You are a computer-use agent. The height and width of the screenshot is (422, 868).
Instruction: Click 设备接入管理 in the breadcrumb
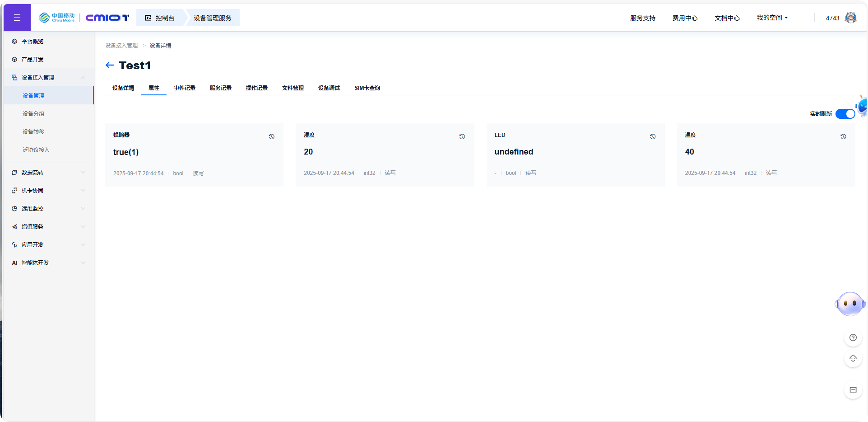click(121, 46)
